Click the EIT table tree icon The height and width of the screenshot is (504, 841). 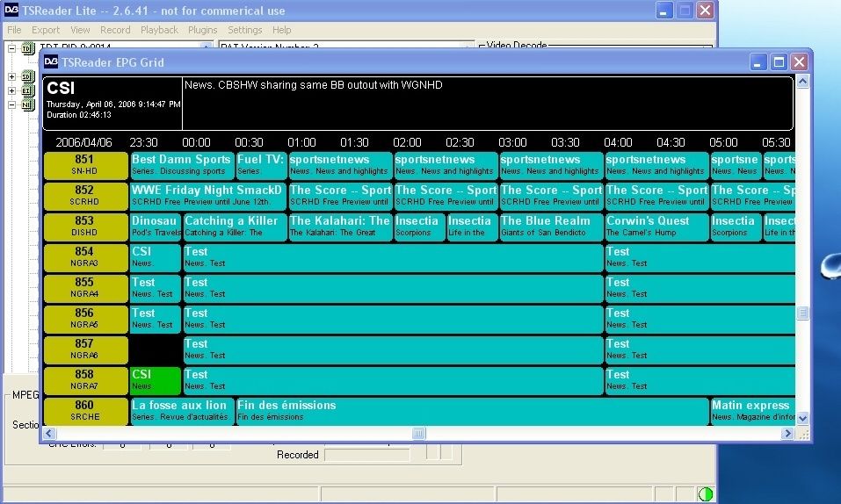[x=28, y=90]
